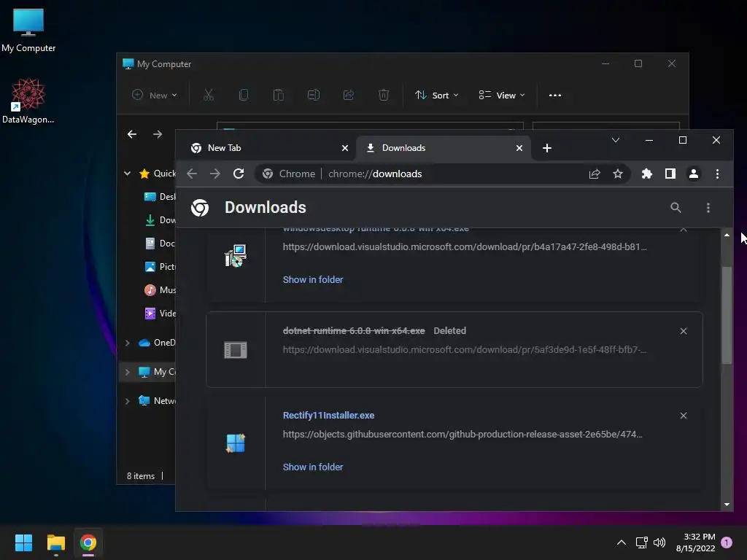The image size is (747, 560).
Task: Click the Rename icon in File Explorer toolbar
Action: pos(314,96)
